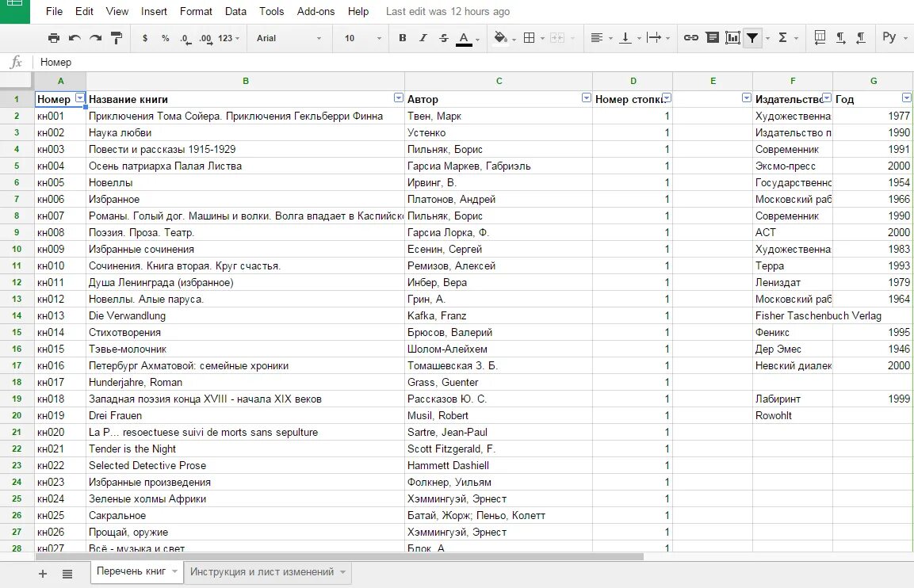Open the Edit menu

click(84, 11)
